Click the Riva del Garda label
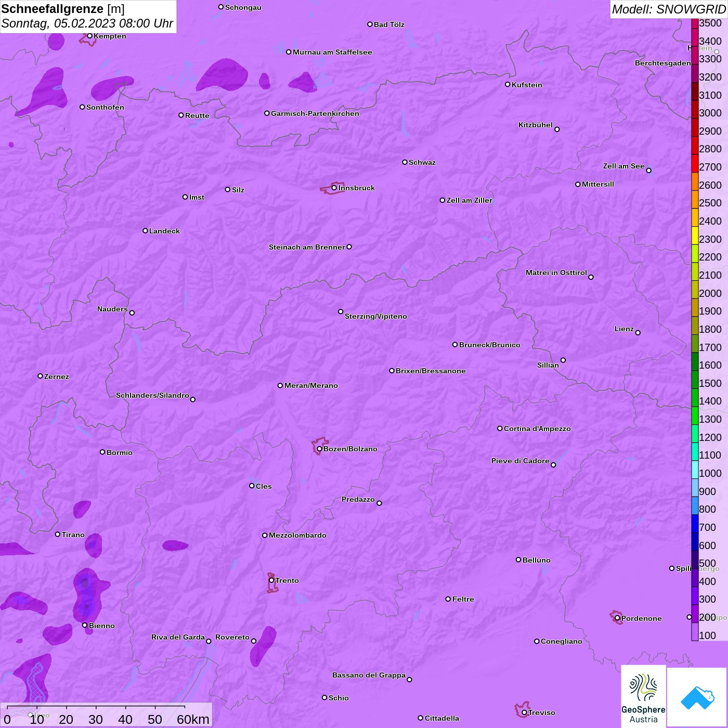The height and width of the screenshot is (728, 728). 178,637
